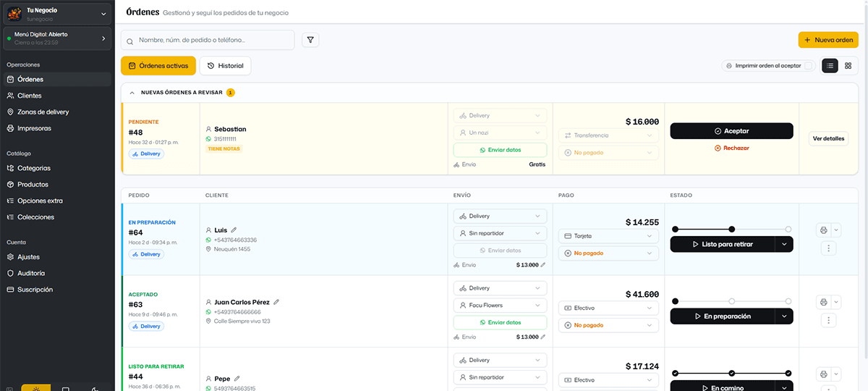Image resolution: width=868 pixels, height=391 pixels.
Task: Open Auditoría in the sidebar
Action: coord(57,273)
